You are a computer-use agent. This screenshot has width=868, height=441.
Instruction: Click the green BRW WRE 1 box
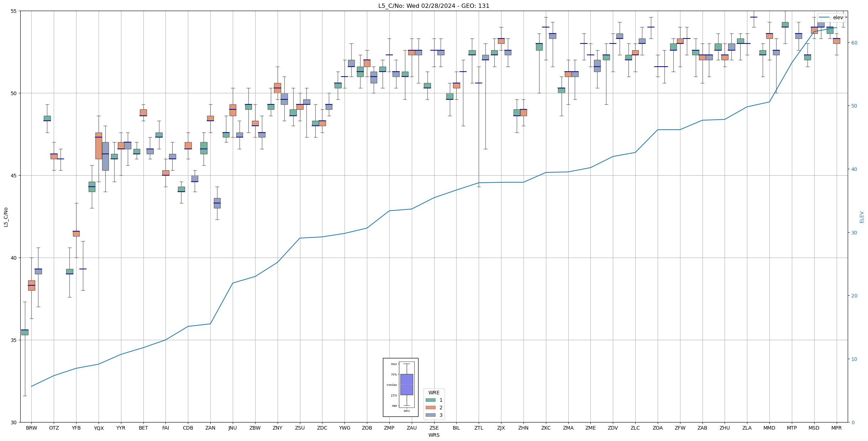pos(25,332)
